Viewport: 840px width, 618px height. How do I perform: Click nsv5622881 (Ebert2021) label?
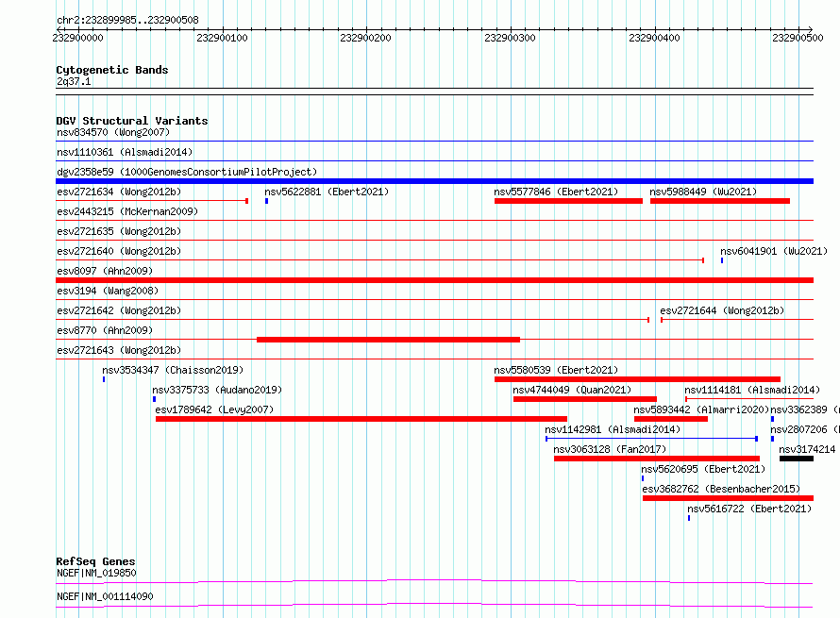[x=327, y=192]
